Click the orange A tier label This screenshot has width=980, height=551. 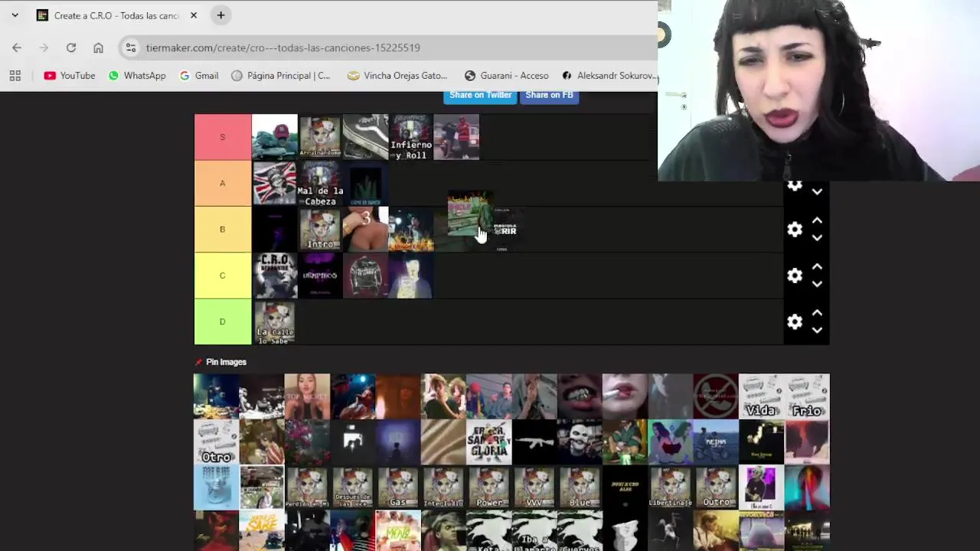[223, 183]
